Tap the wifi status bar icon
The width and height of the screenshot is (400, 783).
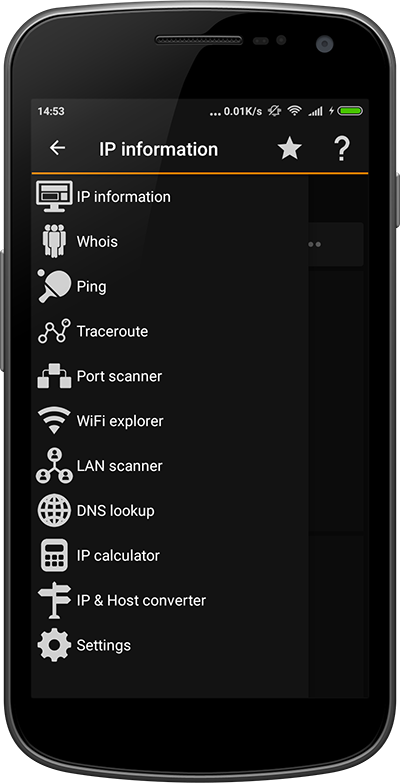(295, 111)
